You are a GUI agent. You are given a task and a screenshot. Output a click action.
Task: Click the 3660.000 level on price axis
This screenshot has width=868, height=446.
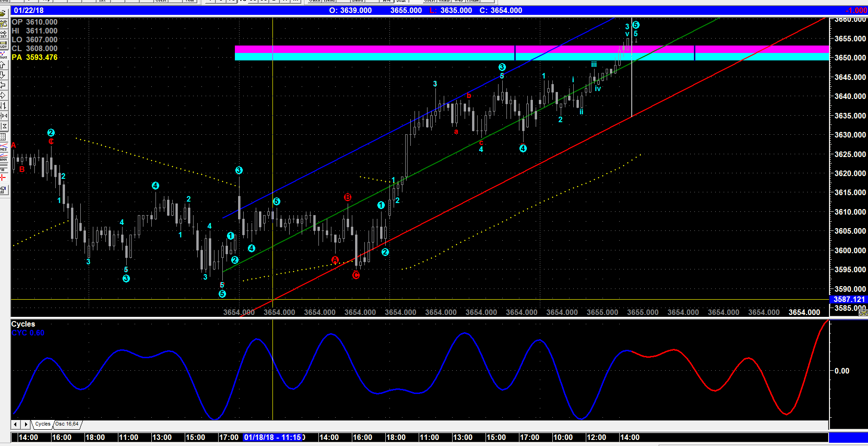[850, 20]
